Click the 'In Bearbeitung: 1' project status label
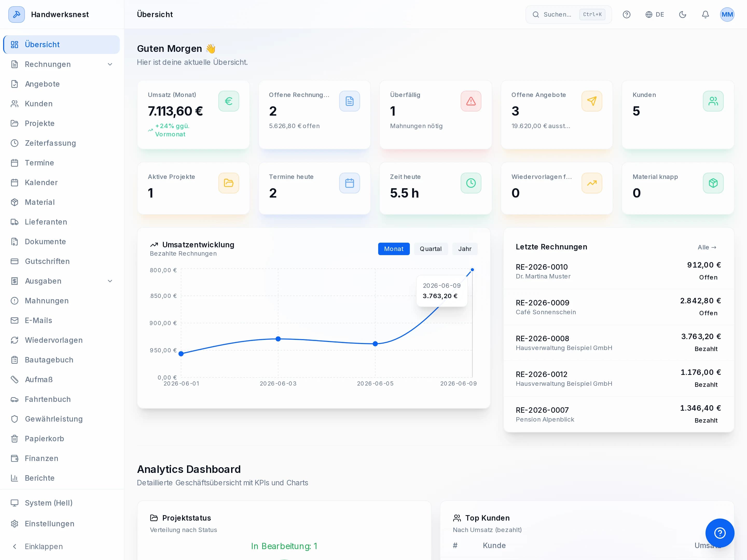This screenshot has width=747, height=560. coord(284,546)
